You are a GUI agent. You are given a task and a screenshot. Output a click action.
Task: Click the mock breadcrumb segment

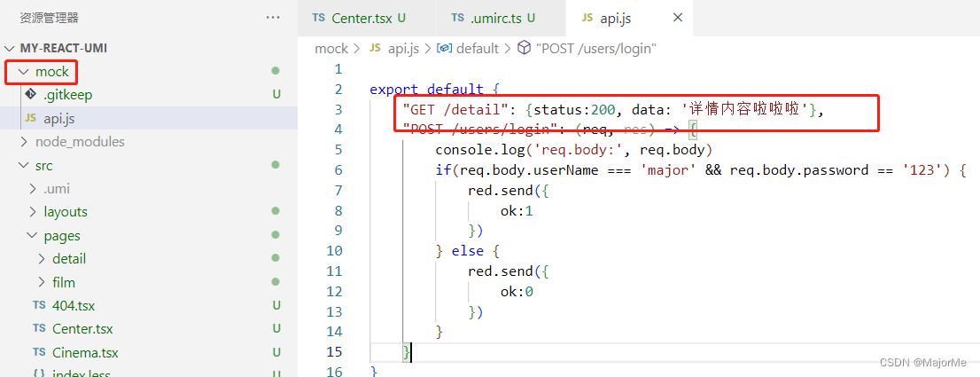[x=331, y=48]
